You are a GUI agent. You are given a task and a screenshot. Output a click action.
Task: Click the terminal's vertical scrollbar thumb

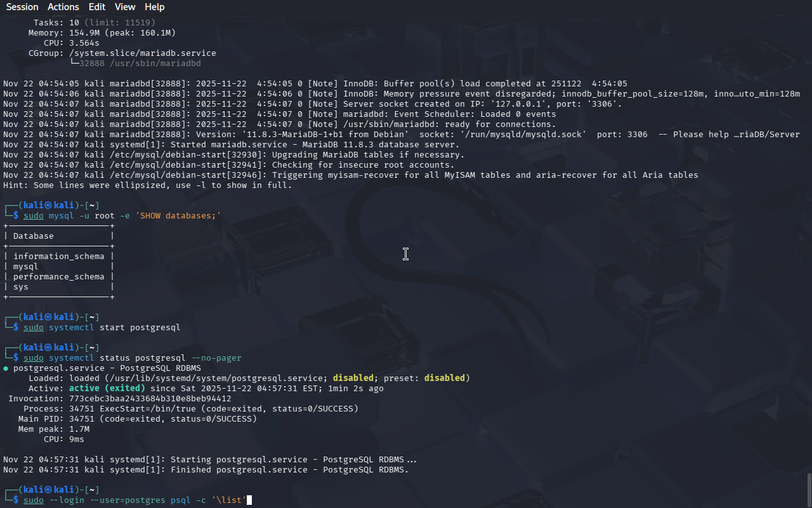point(809,489)
